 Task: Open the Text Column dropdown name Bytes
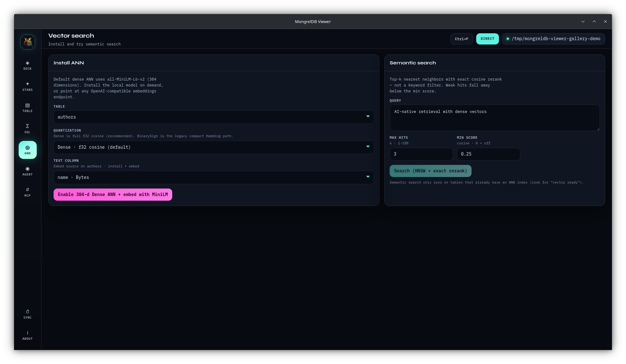pyautogui.click(x=214, y=177)
